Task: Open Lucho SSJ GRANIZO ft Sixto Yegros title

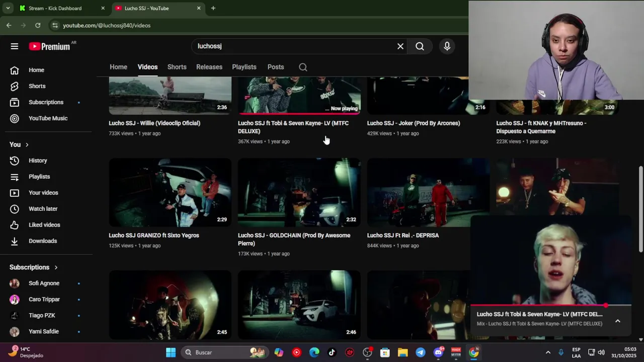Action: click(154, 235)
